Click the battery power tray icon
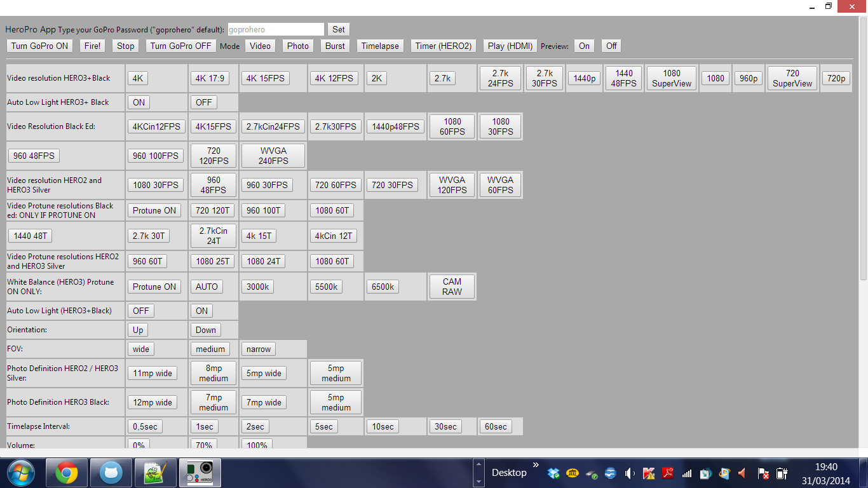The image size is (868, 488). tap(782, 473)
